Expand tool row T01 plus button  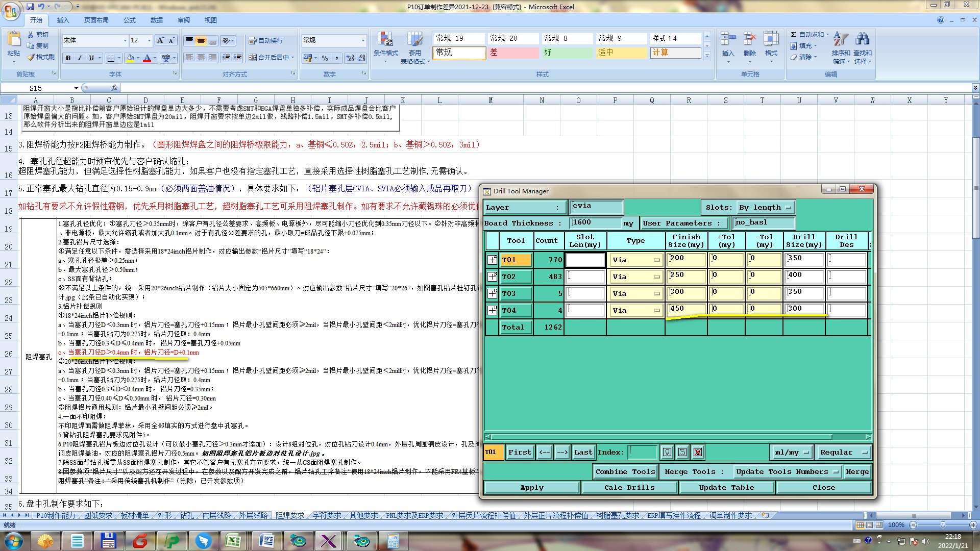tap(492, 260)
